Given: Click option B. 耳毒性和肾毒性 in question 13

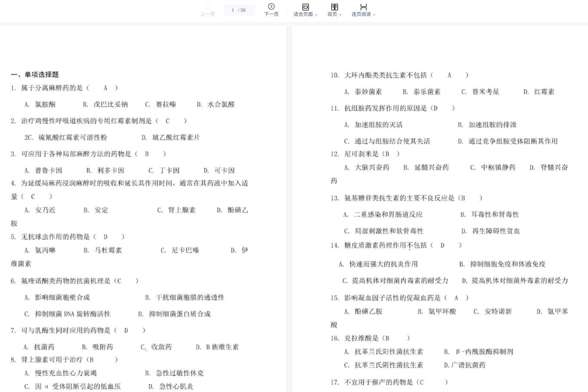Looking at the screenshot, I should click(490, 214).
